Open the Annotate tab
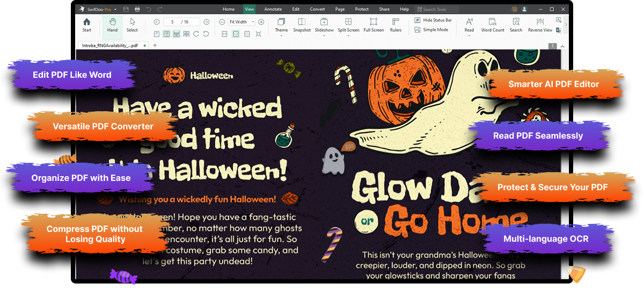Viewport: 644px width, 290px height. [x=273, y=9]
